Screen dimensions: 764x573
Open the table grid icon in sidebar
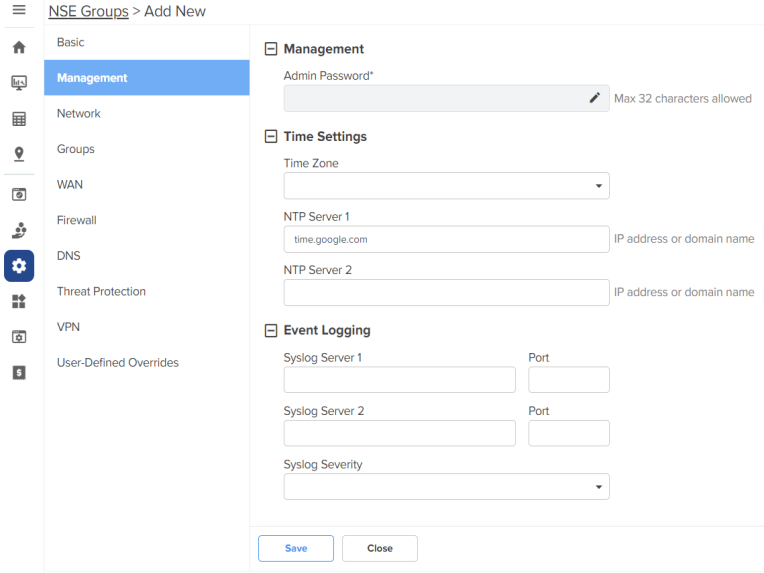pyautogui.click(x=19, y=119)
